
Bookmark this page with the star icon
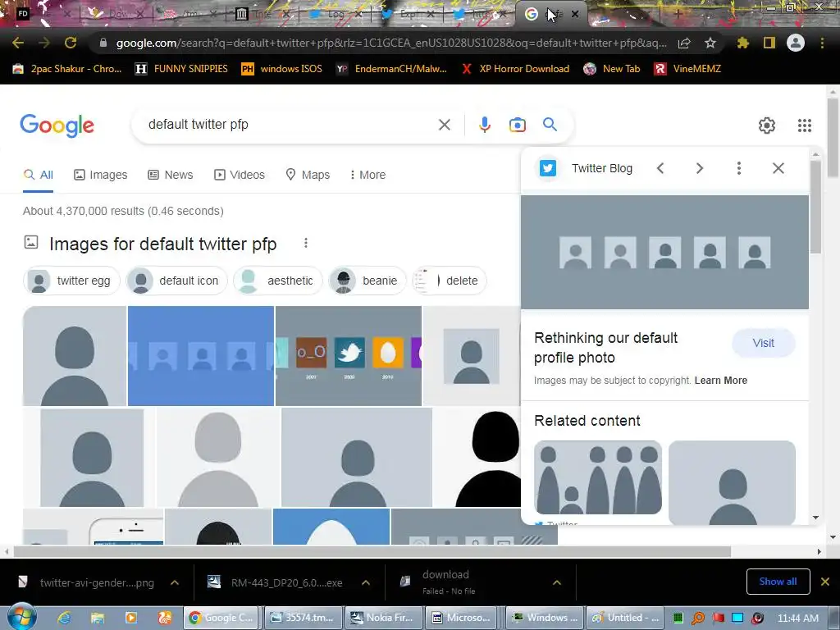(x=710, y=43)
